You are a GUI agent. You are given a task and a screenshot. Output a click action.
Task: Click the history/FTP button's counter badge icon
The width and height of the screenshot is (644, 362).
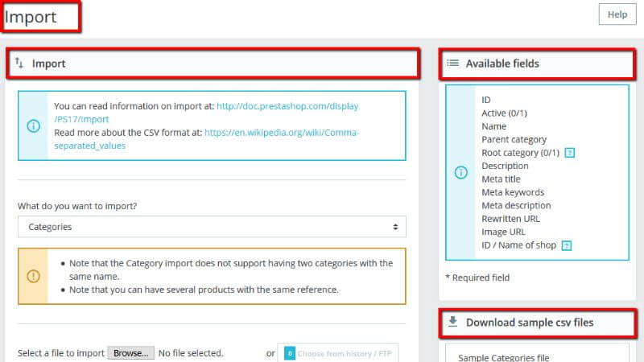click(x=290, y=353)
